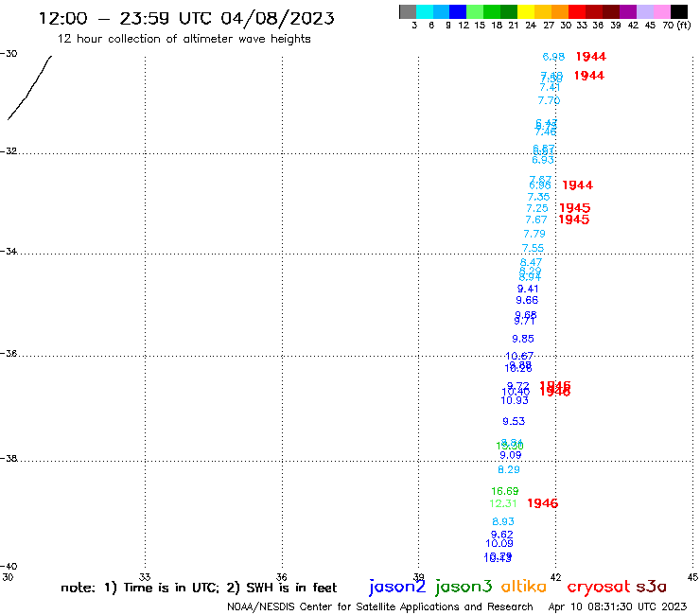Click "NOAA/NESDIS Center for Satellite Applications and Research"
This screenshot has width=700, height=615.
[380, 606]
